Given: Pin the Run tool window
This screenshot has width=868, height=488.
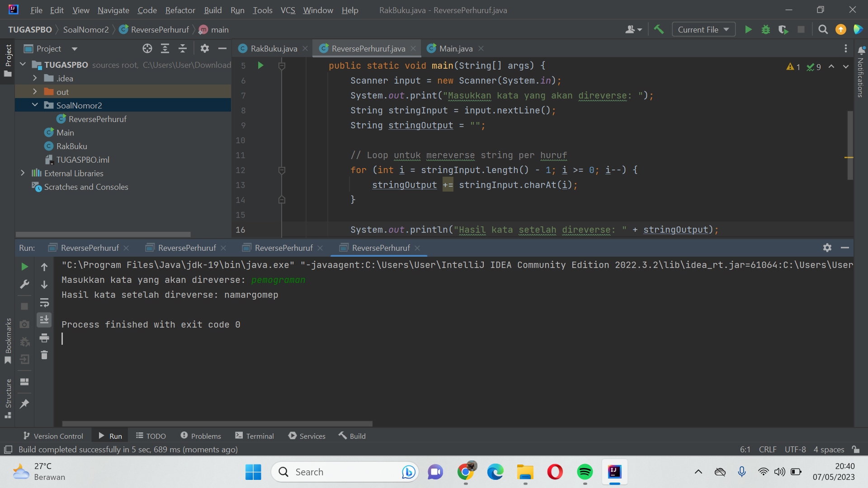Looking at the screenshot, I should coord(24,404).
